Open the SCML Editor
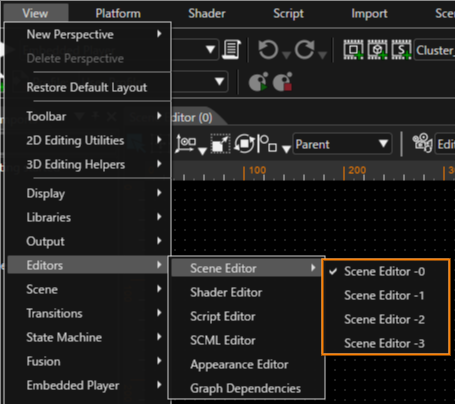This screenshot has width=455, height=404. pyautogui.click(x=246, y=340)
